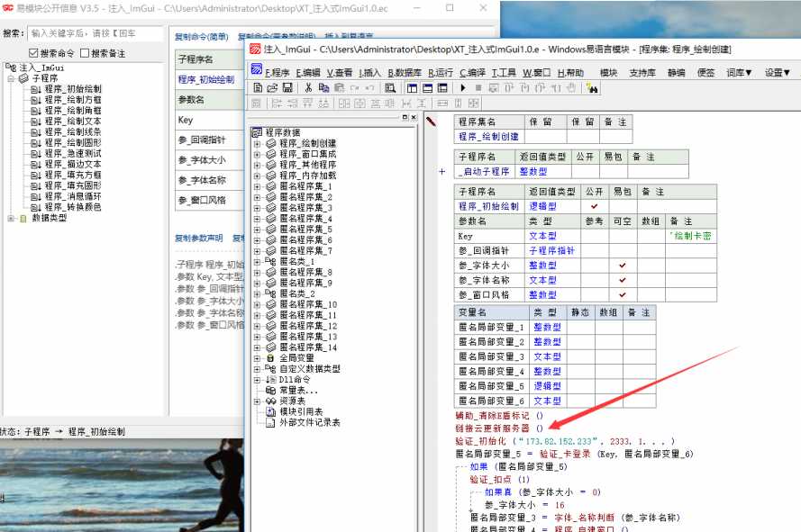Click the 复制参数声明 link
Screen dimensions: 801x532
199,238
